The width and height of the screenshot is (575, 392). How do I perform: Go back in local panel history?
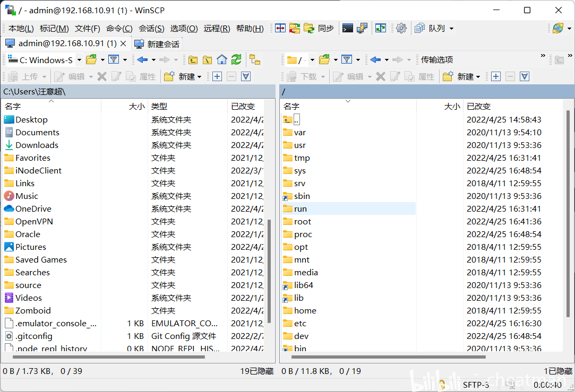(142, 60)
